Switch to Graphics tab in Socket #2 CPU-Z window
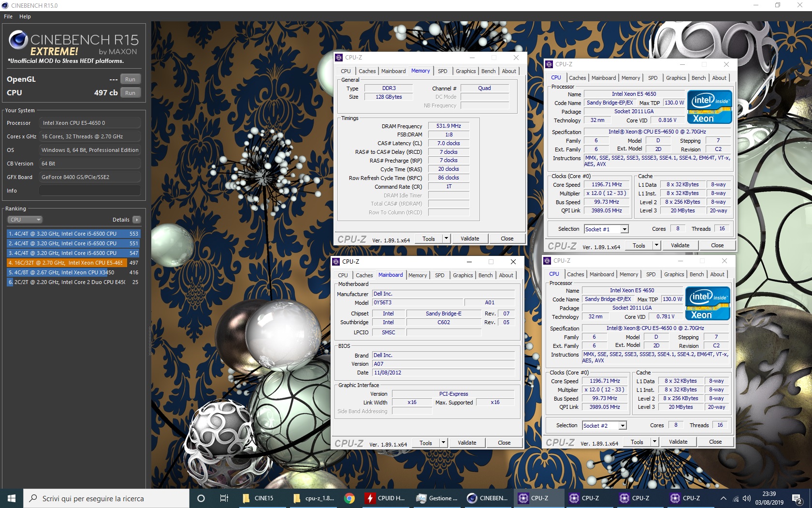Image resolution: width=812 pixels, height=508 pixels. click(674, 274)
